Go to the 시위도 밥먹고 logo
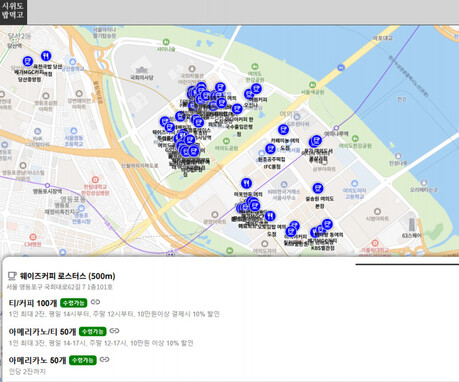 13,12
